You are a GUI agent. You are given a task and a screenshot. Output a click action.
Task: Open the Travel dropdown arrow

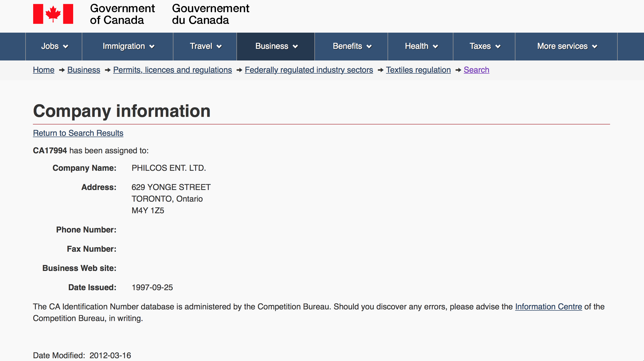pyautogui.click(x=219, y=47)
